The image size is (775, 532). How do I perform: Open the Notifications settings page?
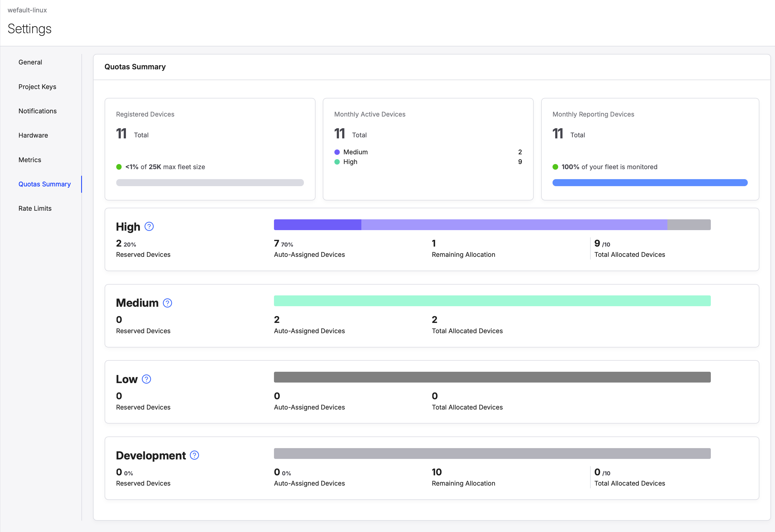(37, 111)
